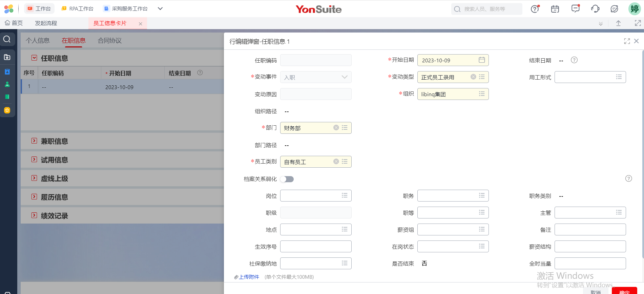Switch to the 个人信息 tab
644x294 pixels.
pos(38,41)
